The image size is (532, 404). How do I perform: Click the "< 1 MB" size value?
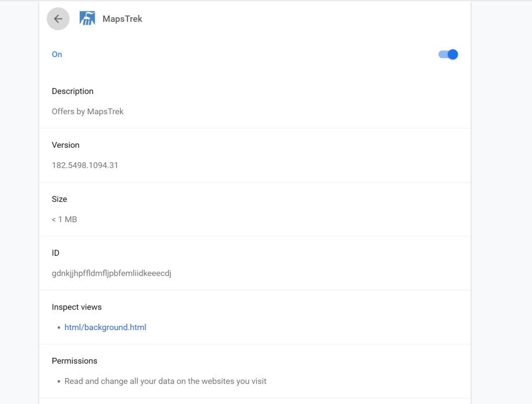64,219
